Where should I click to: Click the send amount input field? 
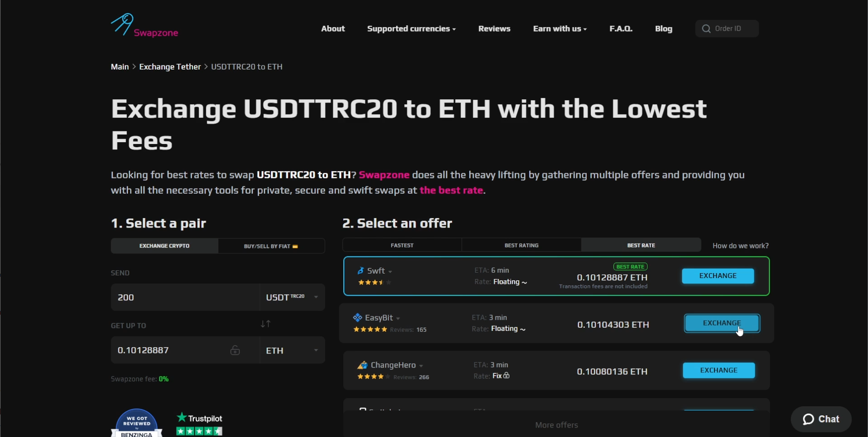[x=181, y=297]
